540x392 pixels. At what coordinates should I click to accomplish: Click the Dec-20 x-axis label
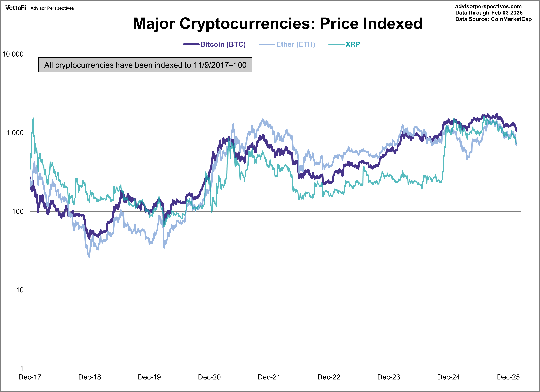coord(209,377)
